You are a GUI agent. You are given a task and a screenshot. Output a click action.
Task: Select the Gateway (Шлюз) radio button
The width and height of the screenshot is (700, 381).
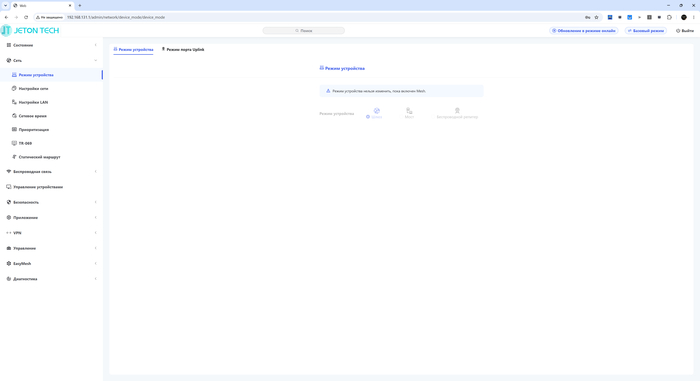point(368,117)
